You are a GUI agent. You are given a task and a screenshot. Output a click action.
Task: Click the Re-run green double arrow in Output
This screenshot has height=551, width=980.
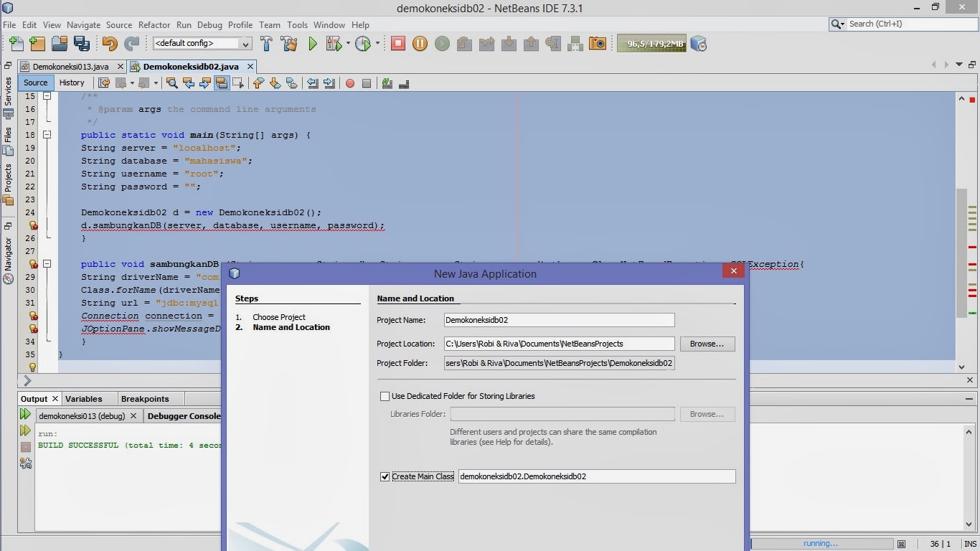pyautogui.click(x=25, y=414)
